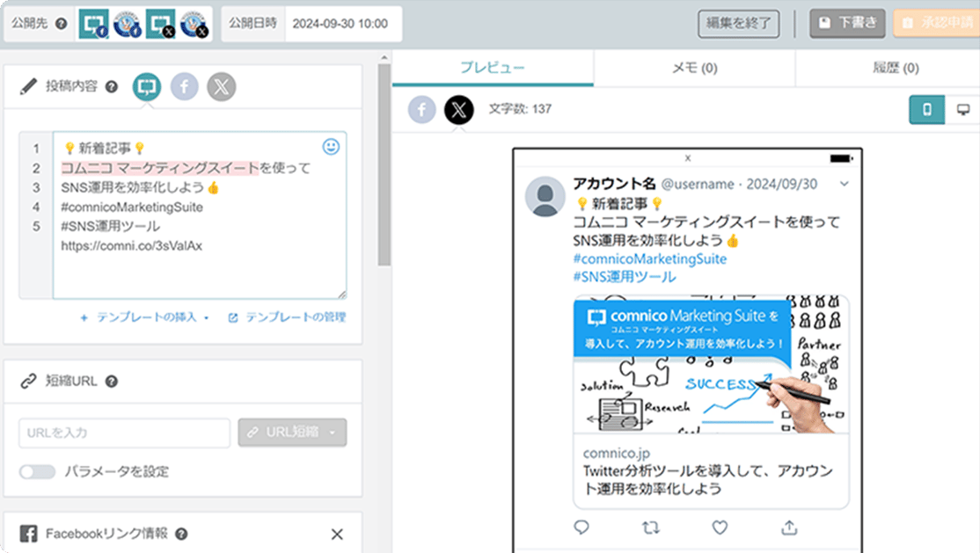Open the 公開日時 date field 2024-09-30 10:00
Image resolution: width=980 pixels, height=553 pixels.
coord(343,24)
